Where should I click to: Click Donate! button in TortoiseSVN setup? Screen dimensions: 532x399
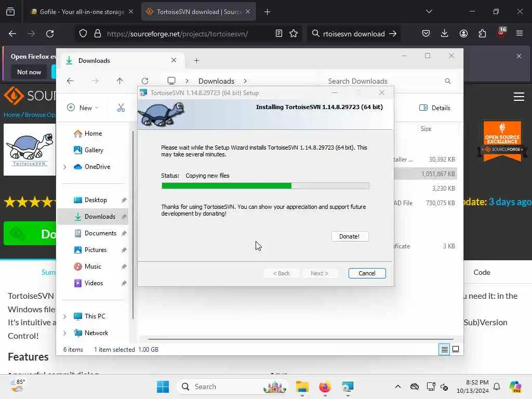click(350, 236)
